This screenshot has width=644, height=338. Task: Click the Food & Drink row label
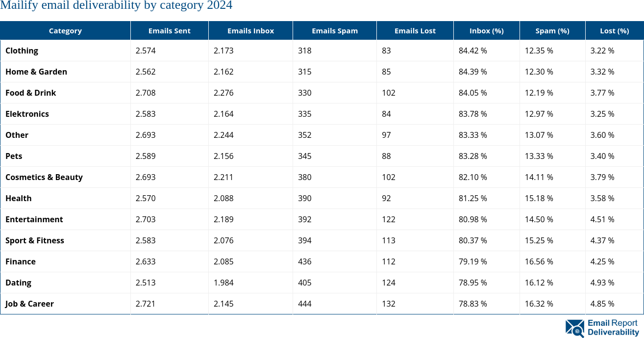coord(31,93)
